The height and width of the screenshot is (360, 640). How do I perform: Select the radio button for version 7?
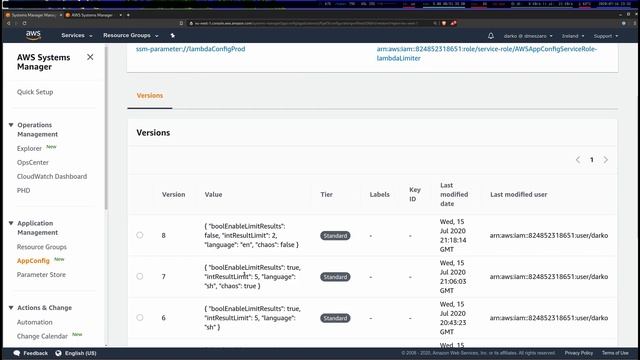click(x=140, y=276)
